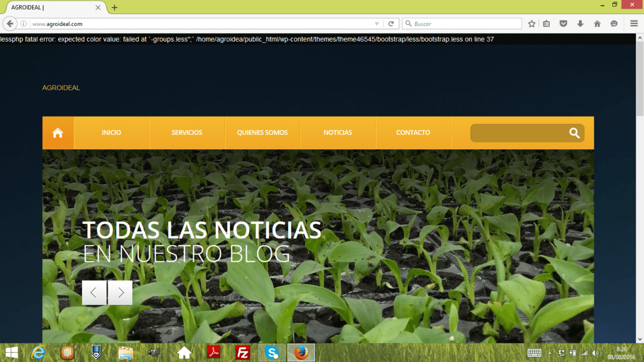The width and height of the screenshot is (644, 362).
Task: Open the pencil shield taskbar app
Action: coord(97,353)
